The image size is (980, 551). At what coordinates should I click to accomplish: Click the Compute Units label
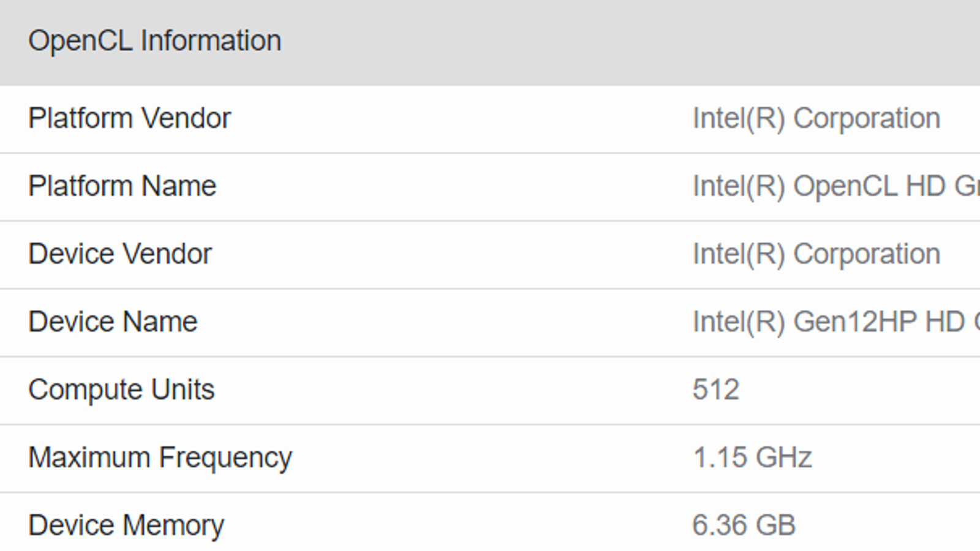[121, 390]
